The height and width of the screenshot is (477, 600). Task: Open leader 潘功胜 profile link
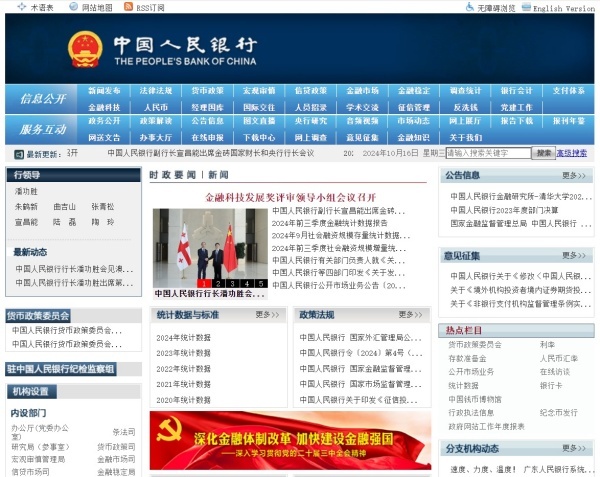tap(26, 191)
